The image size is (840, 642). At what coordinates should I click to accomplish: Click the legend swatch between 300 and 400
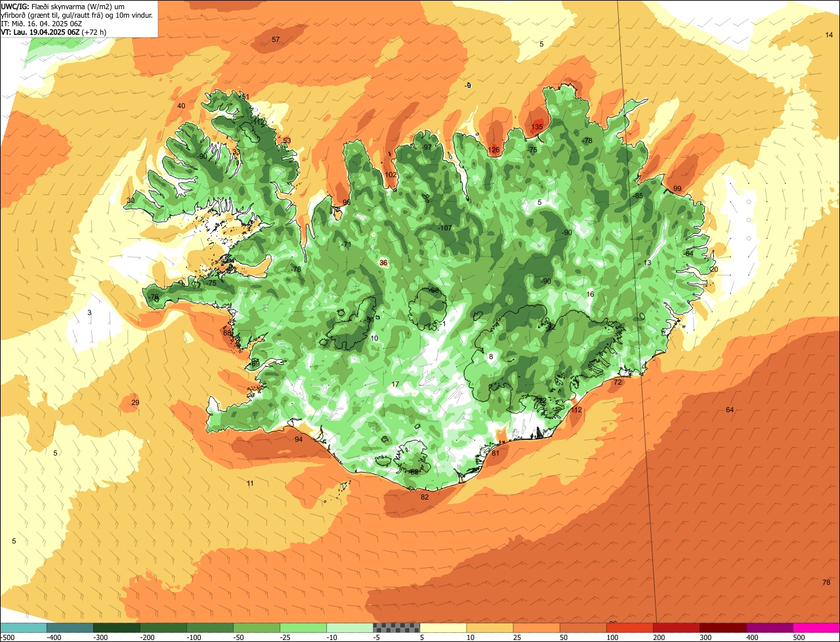[x=723, y=628]
